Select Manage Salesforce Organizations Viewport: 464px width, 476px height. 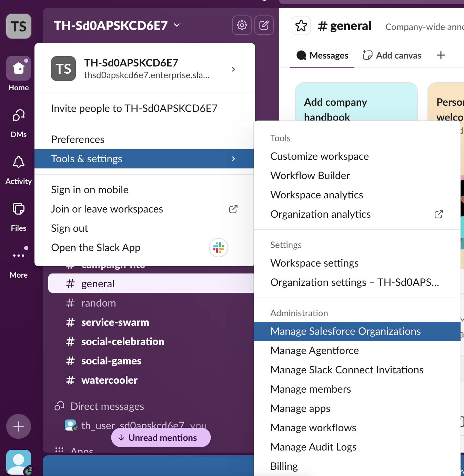357,331
